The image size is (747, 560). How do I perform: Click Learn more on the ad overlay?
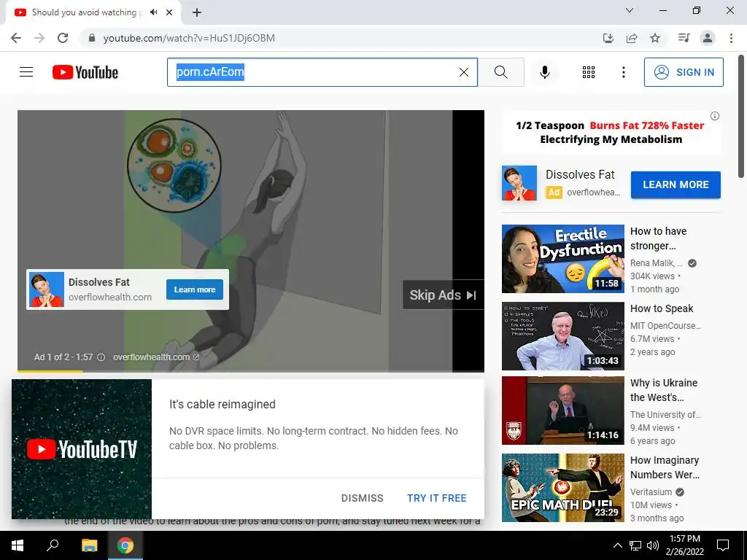194,289
